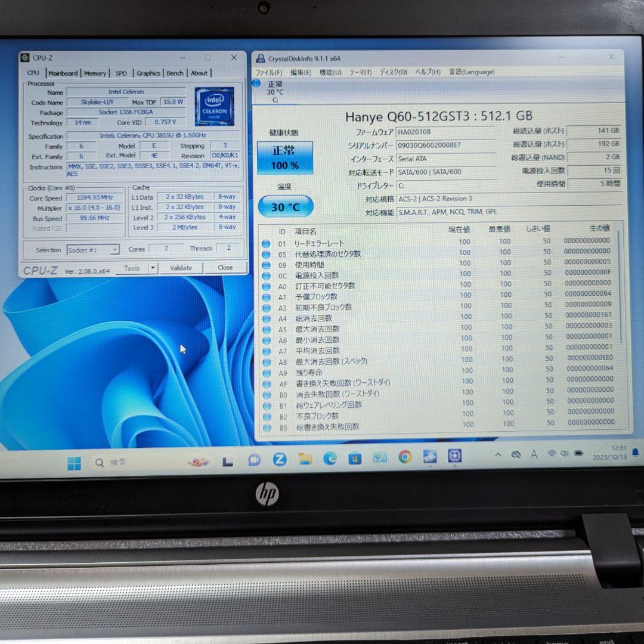Click the 正常 100% health status button
644x644 pixels.
284,157
